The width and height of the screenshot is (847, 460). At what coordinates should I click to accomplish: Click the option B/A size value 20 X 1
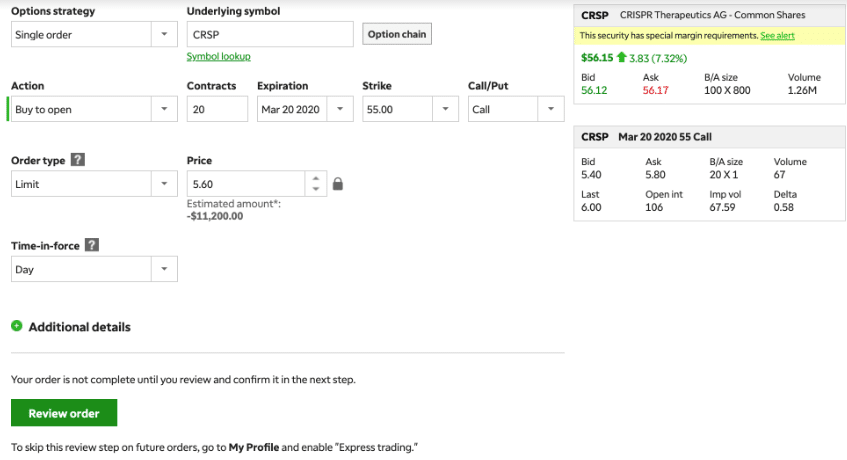point(723,174)
